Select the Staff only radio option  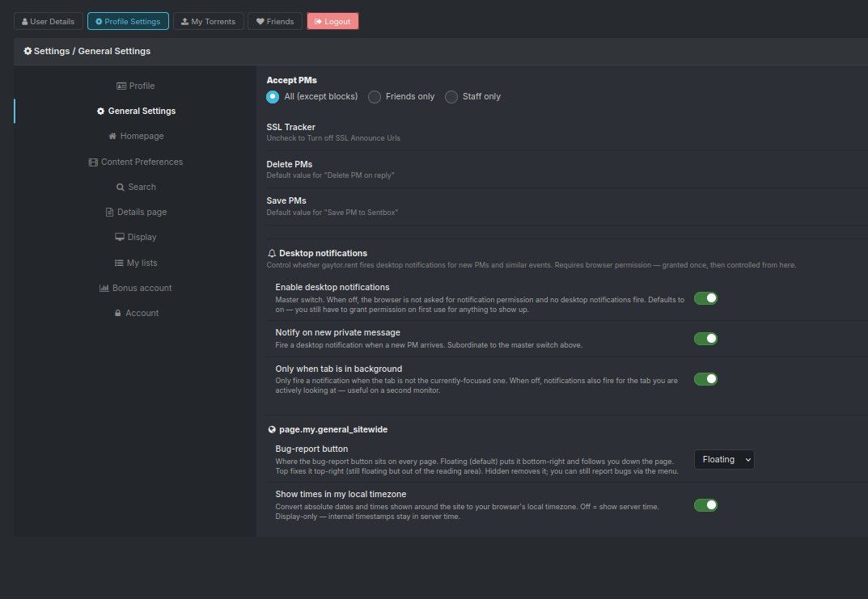(451, 97)
